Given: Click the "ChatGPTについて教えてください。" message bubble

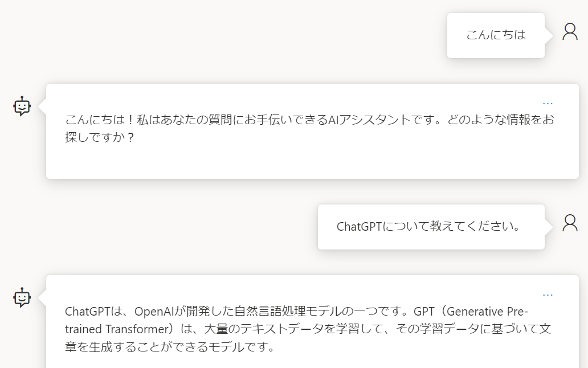Looking at the screenshot, I should 430,227.
